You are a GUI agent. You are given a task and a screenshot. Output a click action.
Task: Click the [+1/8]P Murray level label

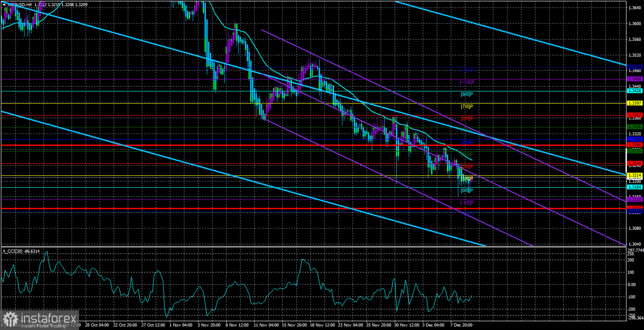(x=467, y=82)
